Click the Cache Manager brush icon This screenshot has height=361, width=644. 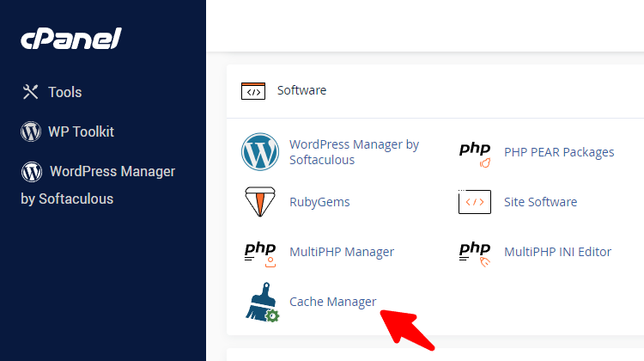263,303
